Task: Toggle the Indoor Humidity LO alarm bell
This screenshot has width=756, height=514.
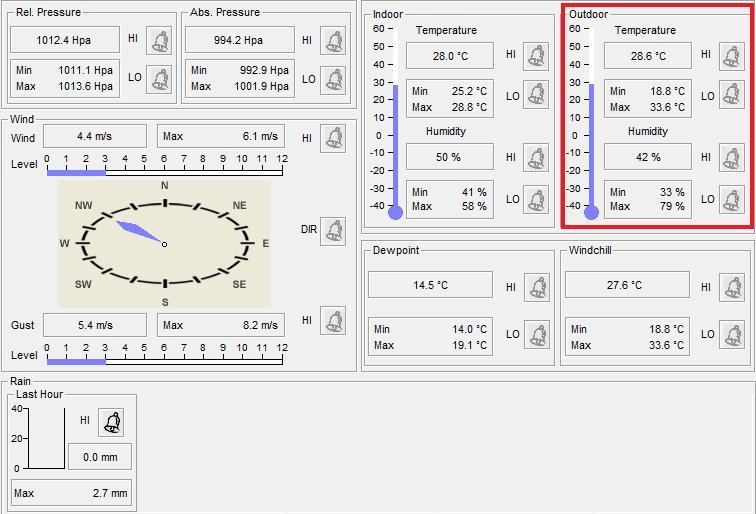Action: tap(537, 199)
